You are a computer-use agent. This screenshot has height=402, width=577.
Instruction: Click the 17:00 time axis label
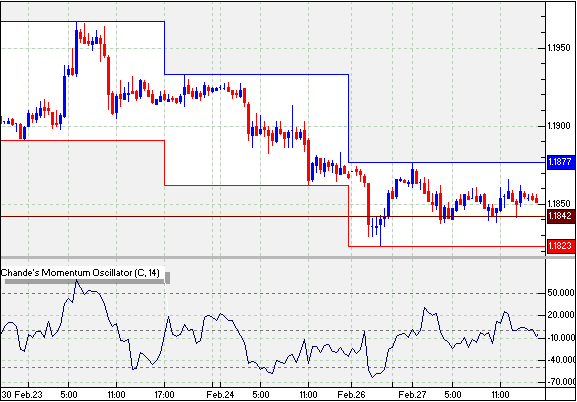click(164, 395)
